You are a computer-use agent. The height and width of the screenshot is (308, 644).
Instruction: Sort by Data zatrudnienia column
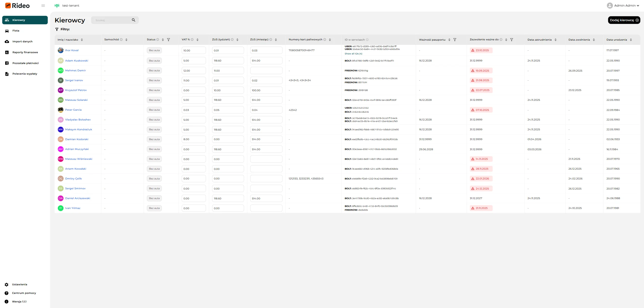click(556, 40)
